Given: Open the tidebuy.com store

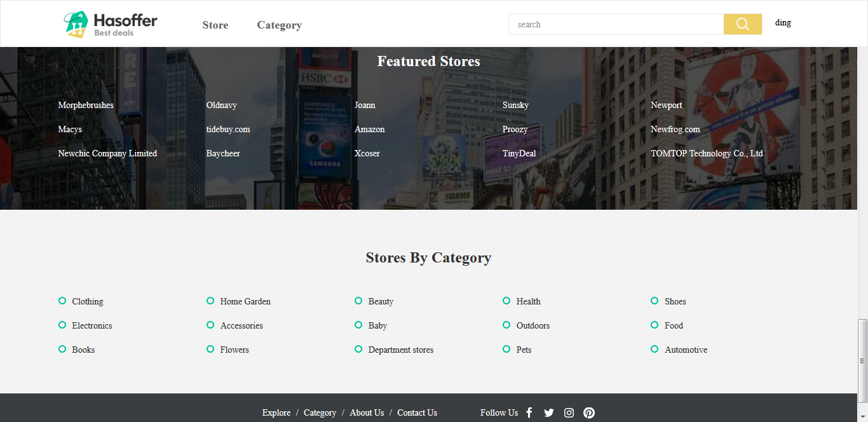Looking at the screenshot, I should pyautogui.click(x=228, y=129).
